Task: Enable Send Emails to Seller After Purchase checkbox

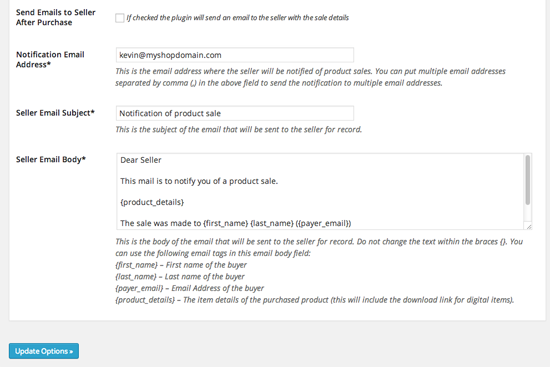Action: 120,18
